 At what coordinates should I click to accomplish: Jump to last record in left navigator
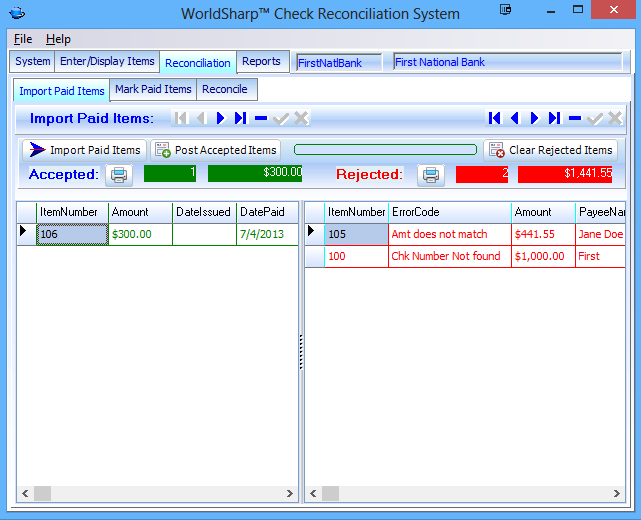(241, 118)
